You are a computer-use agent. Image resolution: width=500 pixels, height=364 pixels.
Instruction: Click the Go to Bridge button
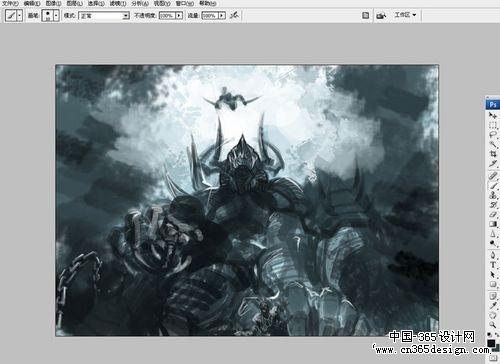pyautogui.click(x=381, y=15)
